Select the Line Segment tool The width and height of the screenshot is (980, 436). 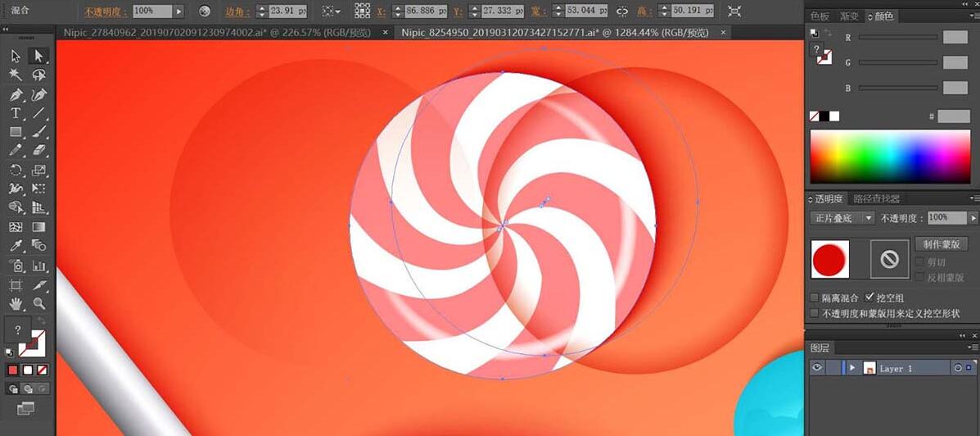(x=38, y=113)
